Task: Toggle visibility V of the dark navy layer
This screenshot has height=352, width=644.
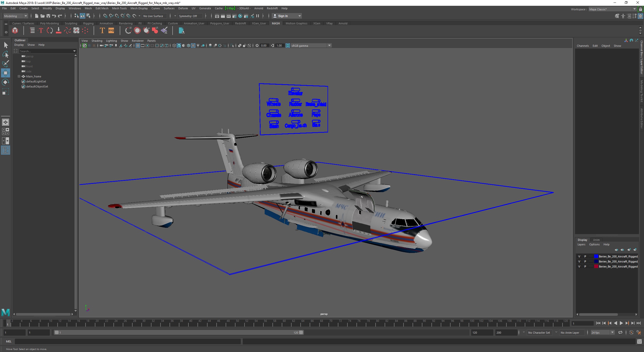Action: (579, 261)
